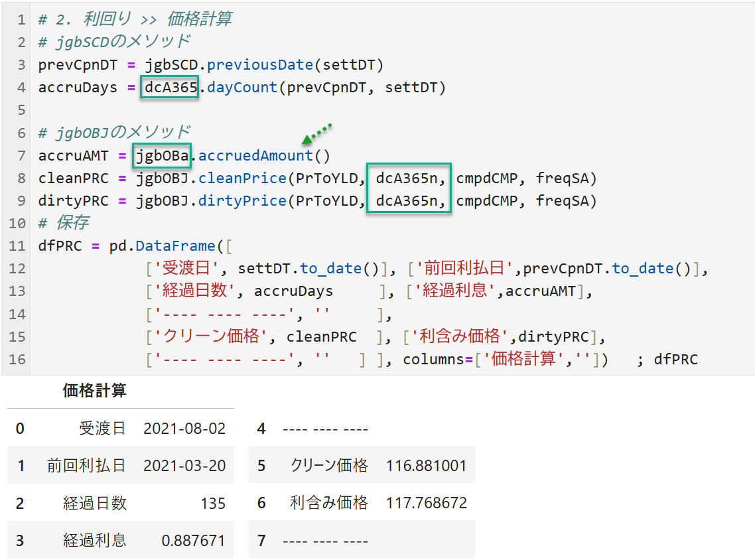The width and height of the screenshot is (755, 560).
Task: Click the cmpdCMP argument on line 8
Action: (x=487, y=178)
